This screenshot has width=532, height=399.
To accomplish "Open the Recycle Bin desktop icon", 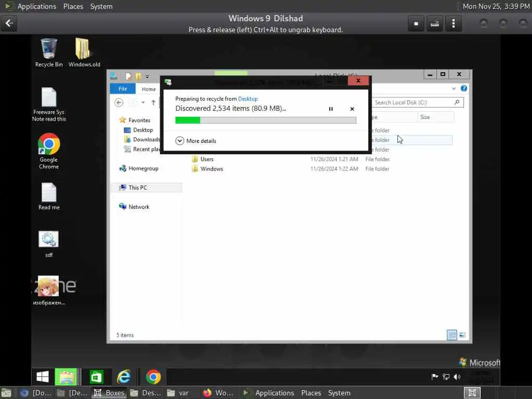I will 48,52.
